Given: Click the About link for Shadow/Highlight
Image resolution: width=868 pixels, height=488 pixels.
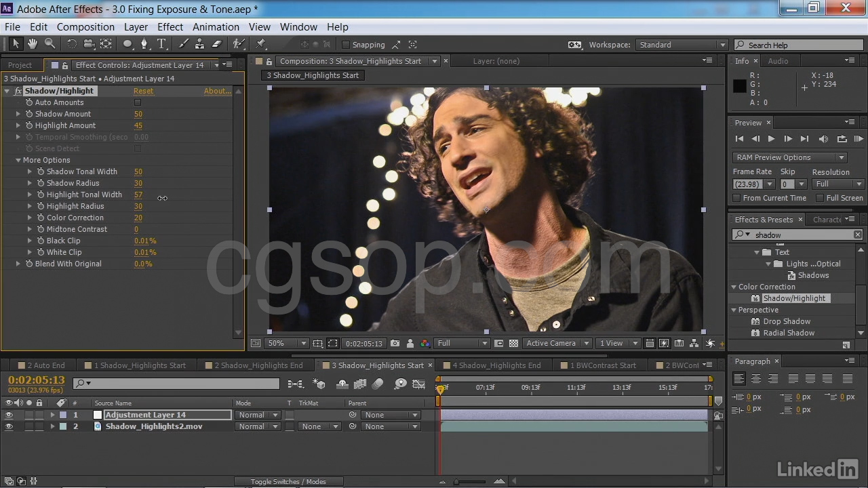Looking at the screenshot, I should point(217,91).
